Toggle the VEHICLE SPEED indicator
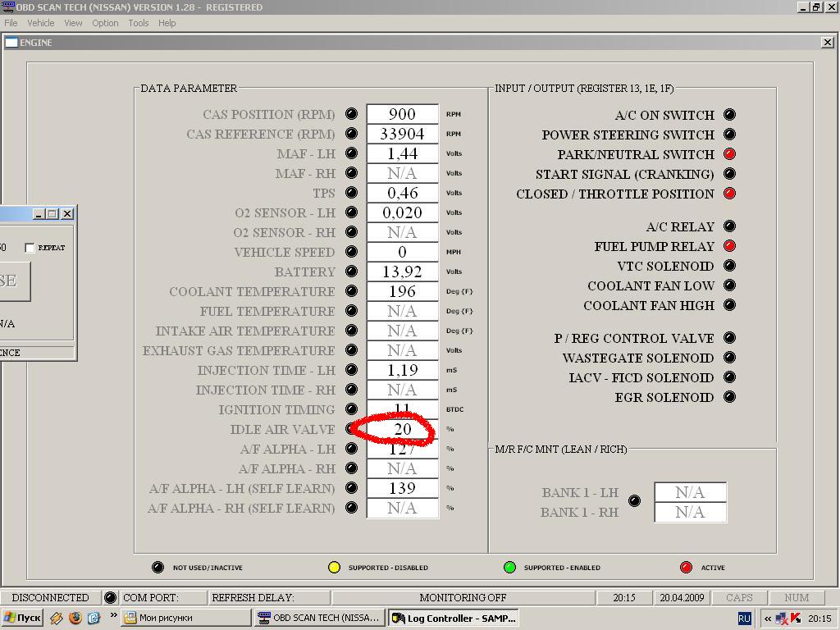The width and height of the screenshot is (840, 630). 351,251
